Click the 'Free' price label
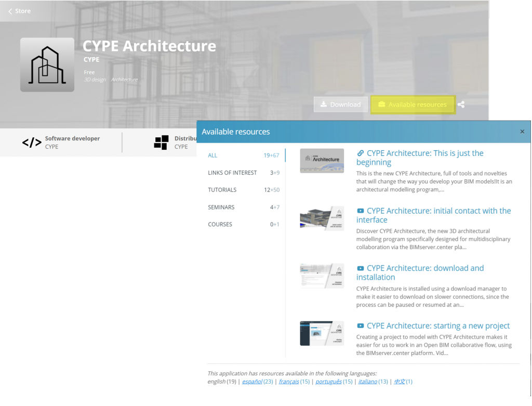The height and width of the screenshot is (406, 532). click(89, 72)
